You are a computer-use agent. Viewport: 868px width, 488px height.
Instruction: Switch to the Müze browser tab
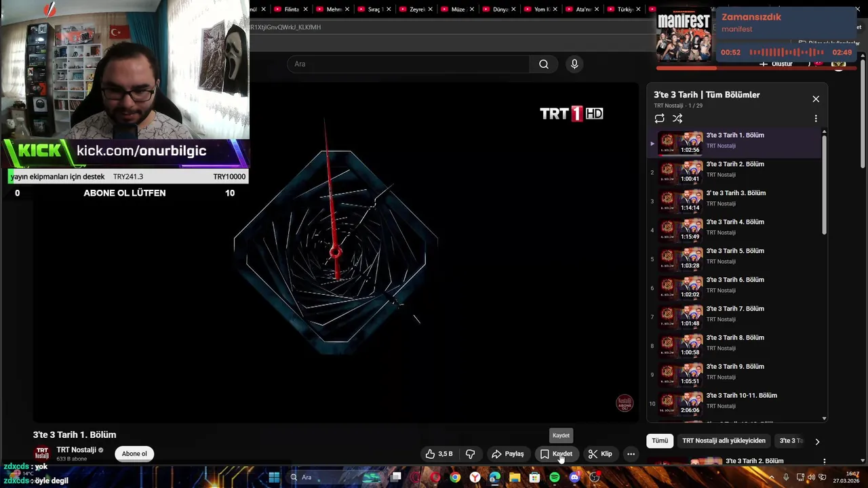[458, 9]
